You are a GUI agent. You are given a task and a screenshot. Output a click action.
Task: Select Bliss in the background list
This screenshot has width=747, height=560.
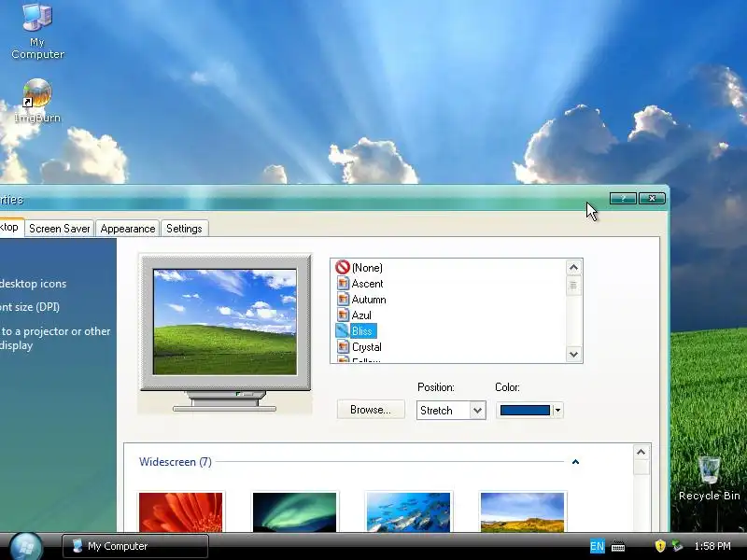coord(363,331)
